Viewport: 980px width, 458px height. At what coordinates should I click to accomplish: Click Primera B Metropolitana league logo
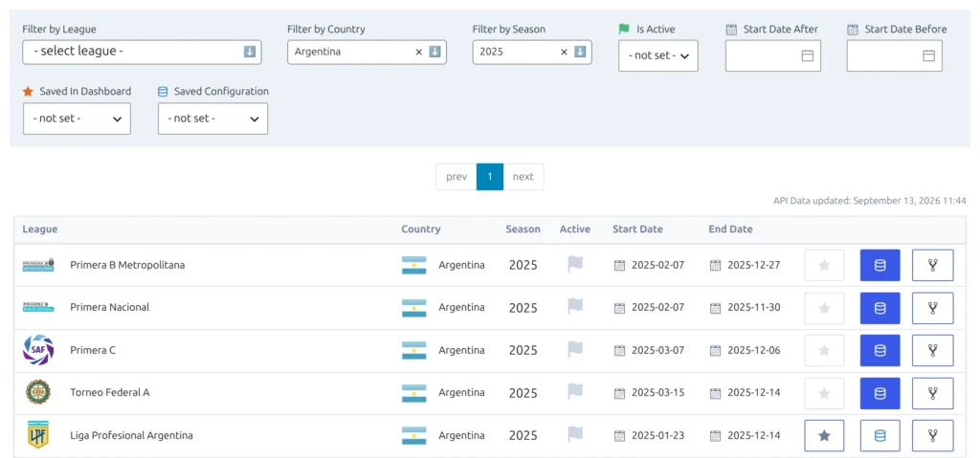(x=38, y=265)
